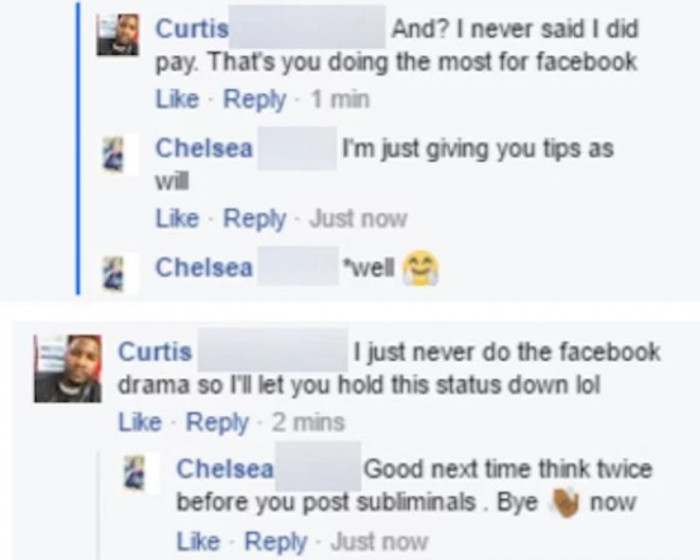The height and width of the screenshot is (560, 700).
Task: Reply to Curtis's "doing the most for facebook" comment
Action: (x=254, y=100)
